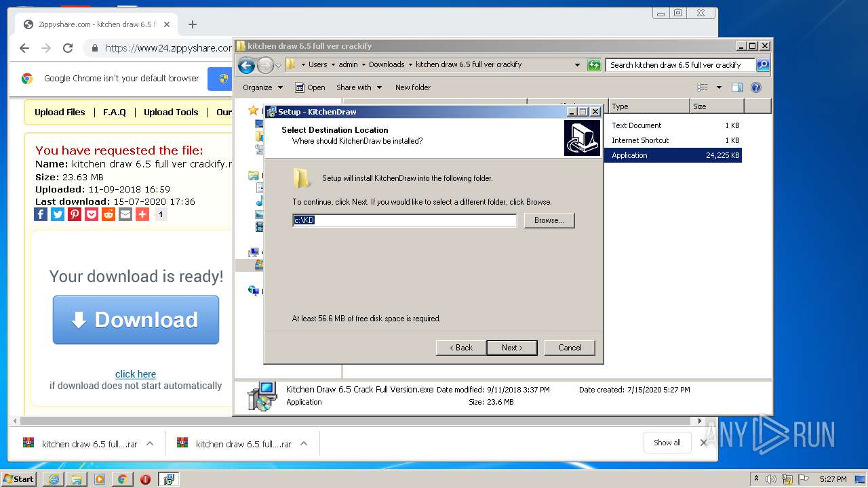Click the Chrome taskbar icon
This screenshot has height=488, width=868.
(123, 479)
